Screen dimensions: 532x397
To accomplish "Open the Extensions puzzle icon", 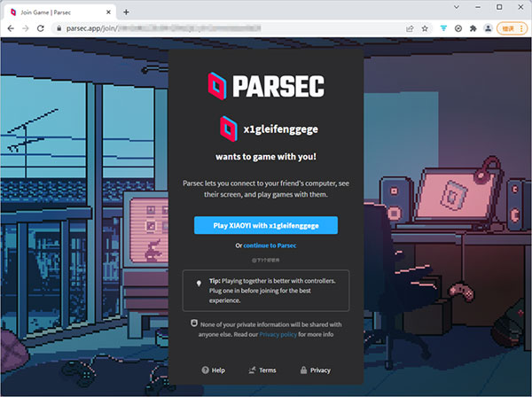I will [x=473, y=29].
